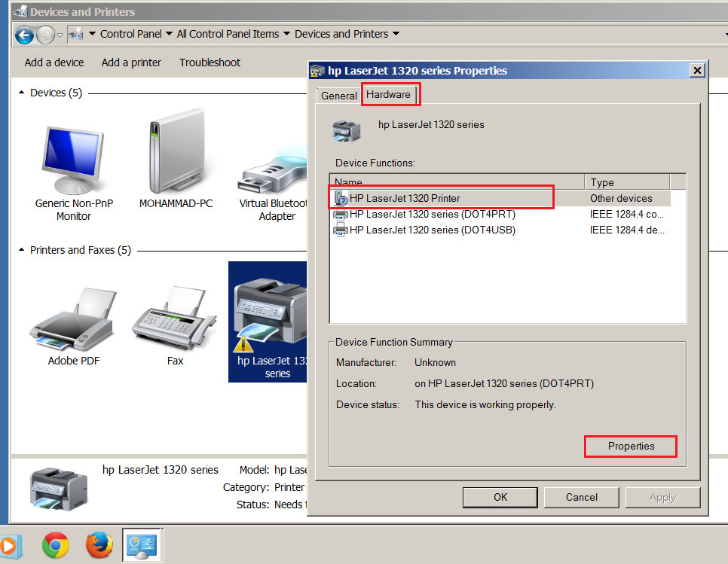Click the Properties button
This screenshot has height=564, width=728.
(x=631, y=447)
